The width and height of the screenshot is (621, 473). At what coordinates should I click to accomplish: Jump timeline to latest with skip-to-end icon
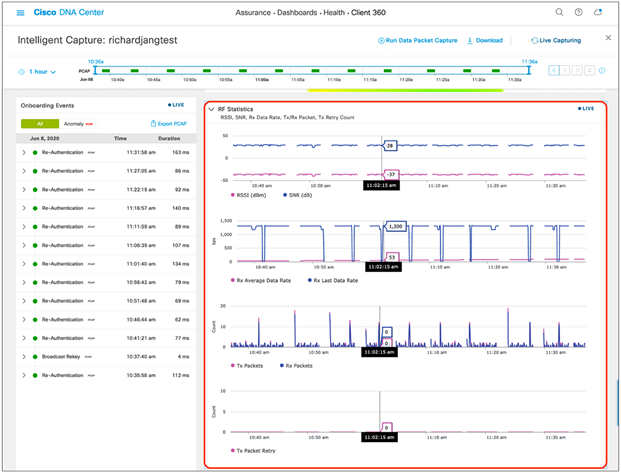coord(577,71)
